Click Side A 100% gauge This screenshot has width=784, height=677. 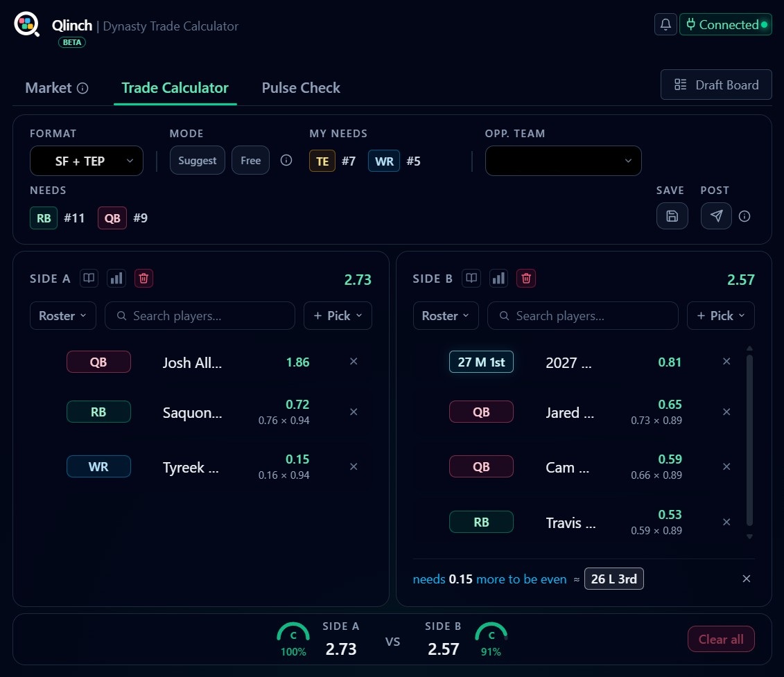[293, 639]
